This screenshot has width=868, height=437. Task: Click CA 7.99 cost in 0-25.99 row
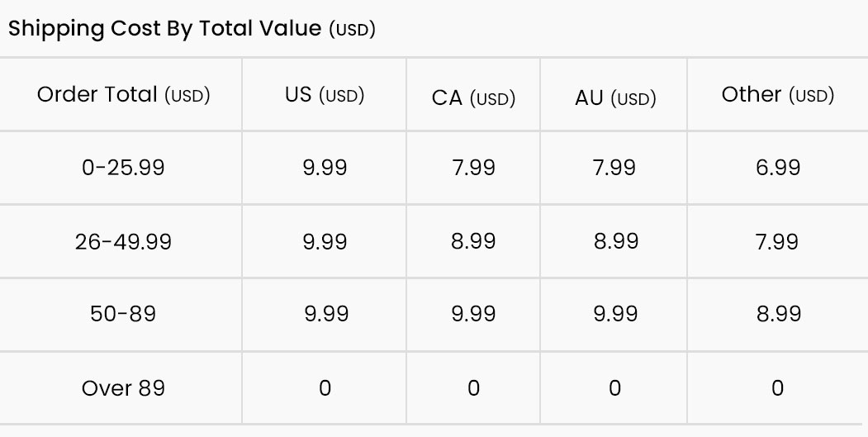[473, 167]
